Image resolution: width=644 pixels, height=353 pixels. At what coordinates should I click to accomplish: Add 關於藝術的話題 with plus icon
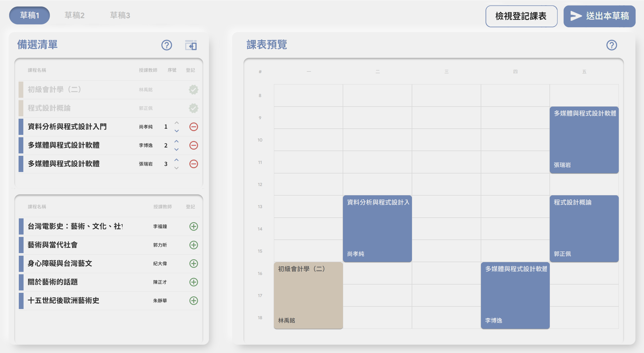193,282
